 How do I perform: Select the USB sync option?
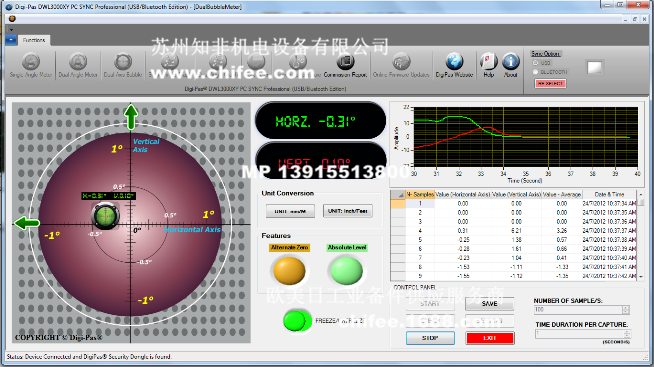pyautogui.click(x=536, y=63)
